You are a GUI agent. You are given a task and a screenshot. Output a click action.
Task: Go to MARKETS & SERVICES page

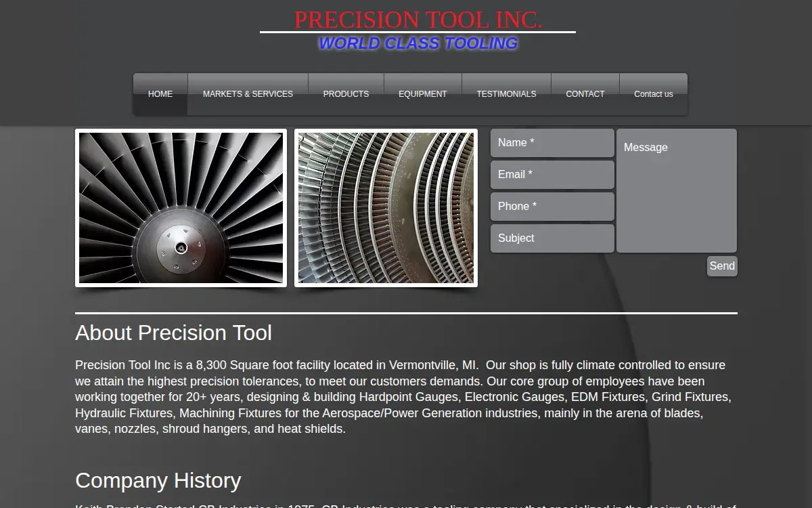(x=248, y=94)
